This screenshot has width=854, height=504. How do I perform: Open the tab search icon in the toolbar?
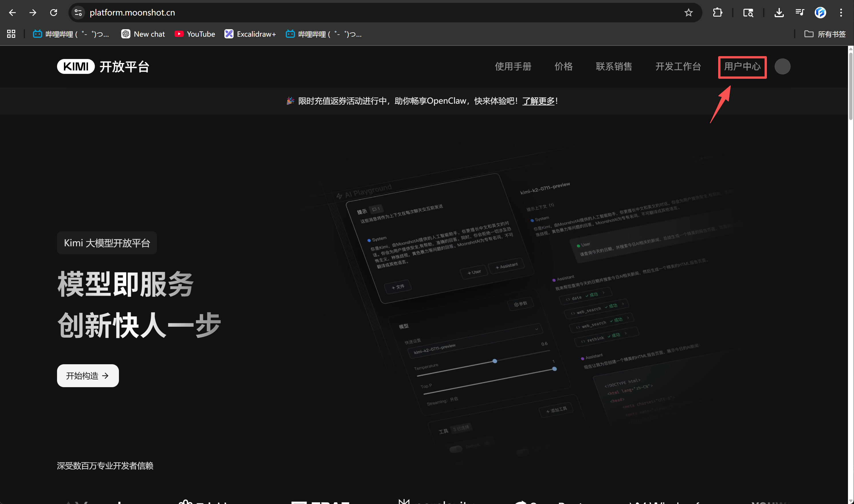click(x=748, y=13)
